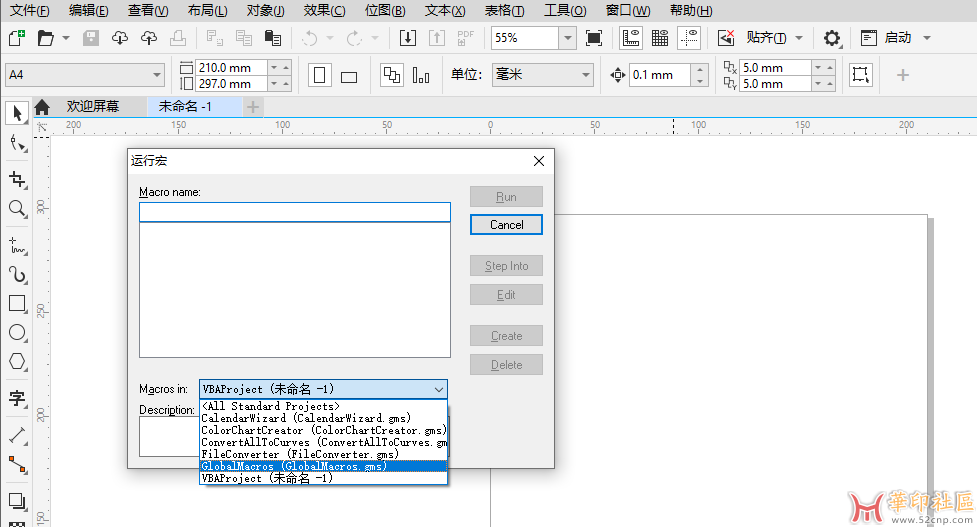This screenshot has height=527, width=977.
Task: Toggle Show rulers icon
Action: coord(631,38)
